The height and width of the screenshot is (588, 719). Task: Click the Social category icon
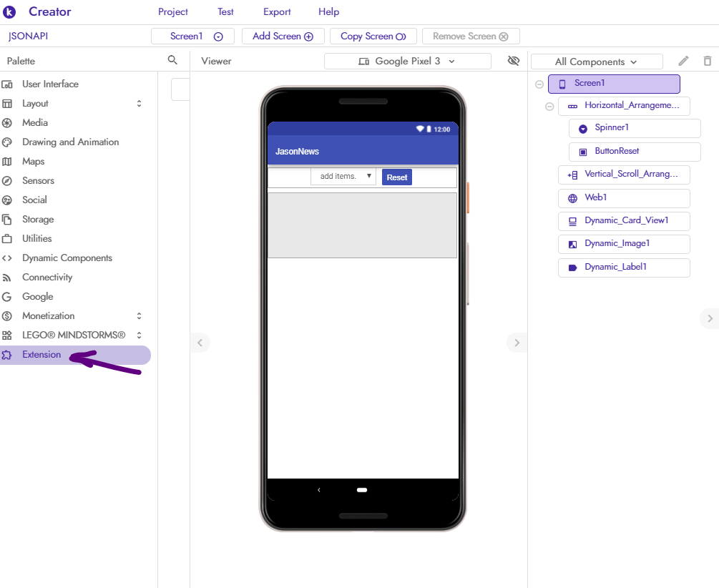point(7,200)
